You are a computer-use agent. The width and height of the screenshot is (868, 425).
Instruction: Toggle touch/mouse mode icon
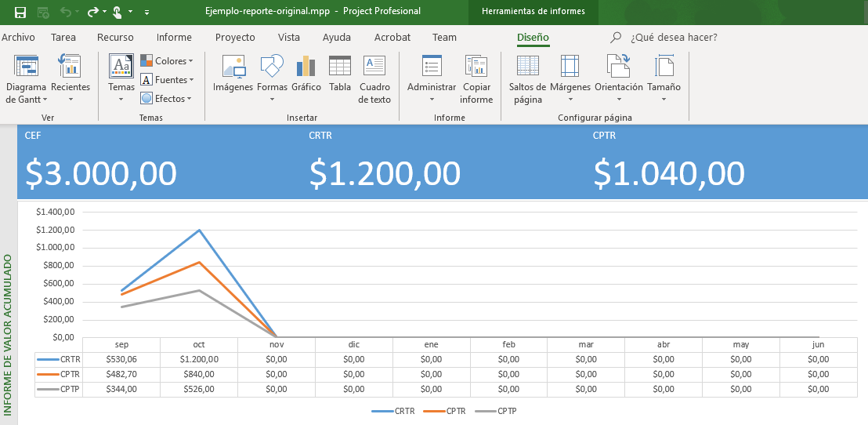117,12
